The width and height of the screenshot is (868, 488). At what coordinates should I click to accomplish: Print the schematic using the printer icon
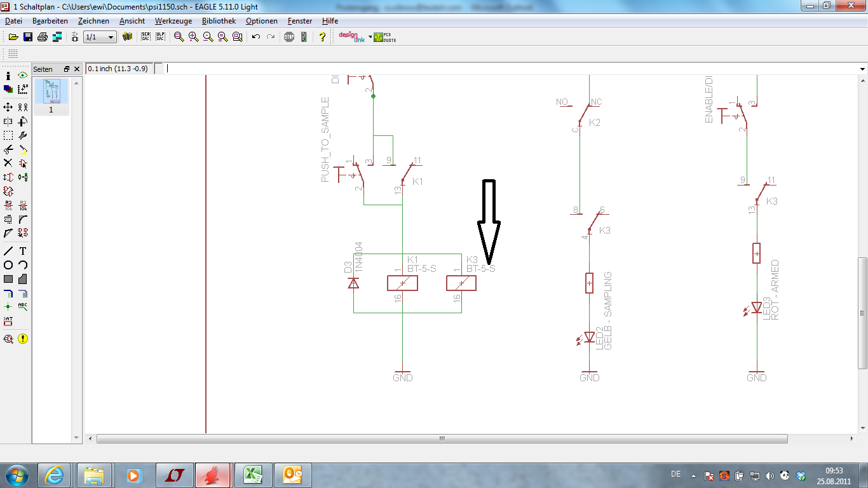pyautogui.click(x=43, y=37)
